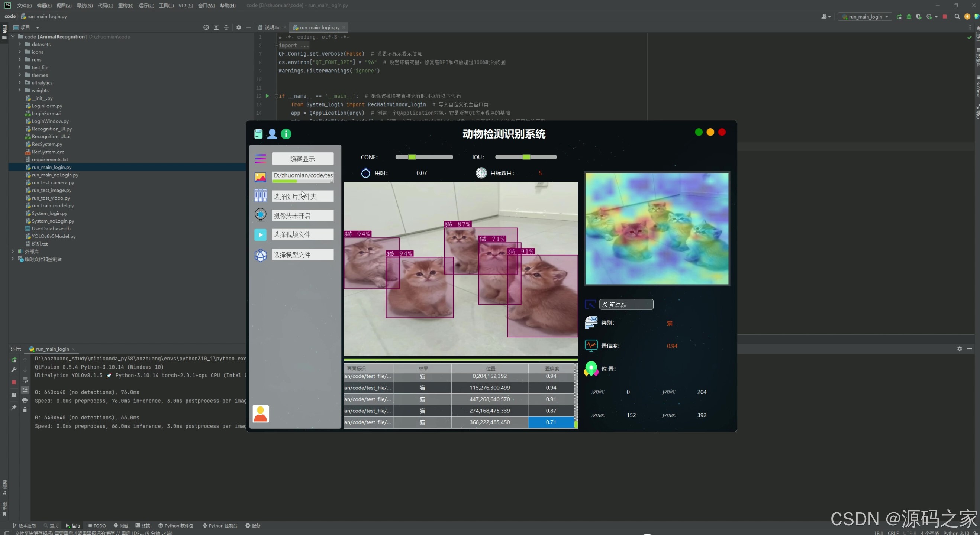The image size is (980, 535).
Task: Open the TODO tool window tab
Action: (97, 525)
